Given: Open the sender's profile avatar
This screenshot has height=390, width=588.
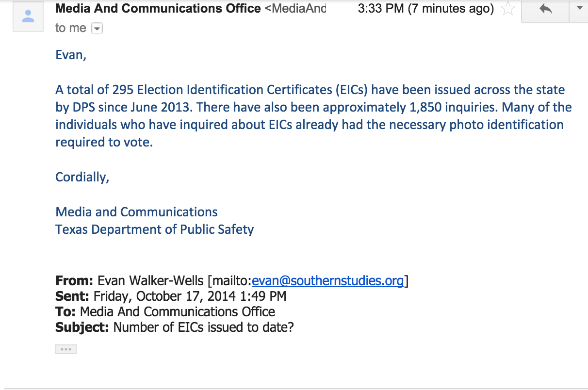Looking at the screenshot, I should tap(29, 16).
